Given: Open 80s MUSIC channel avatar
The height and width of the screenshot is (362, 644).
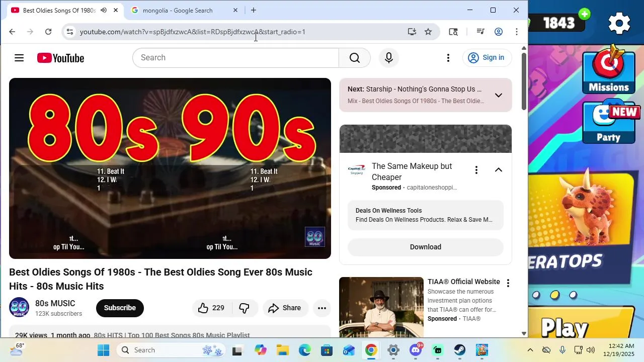Looking at the screenshot, I should coord(19,308).
